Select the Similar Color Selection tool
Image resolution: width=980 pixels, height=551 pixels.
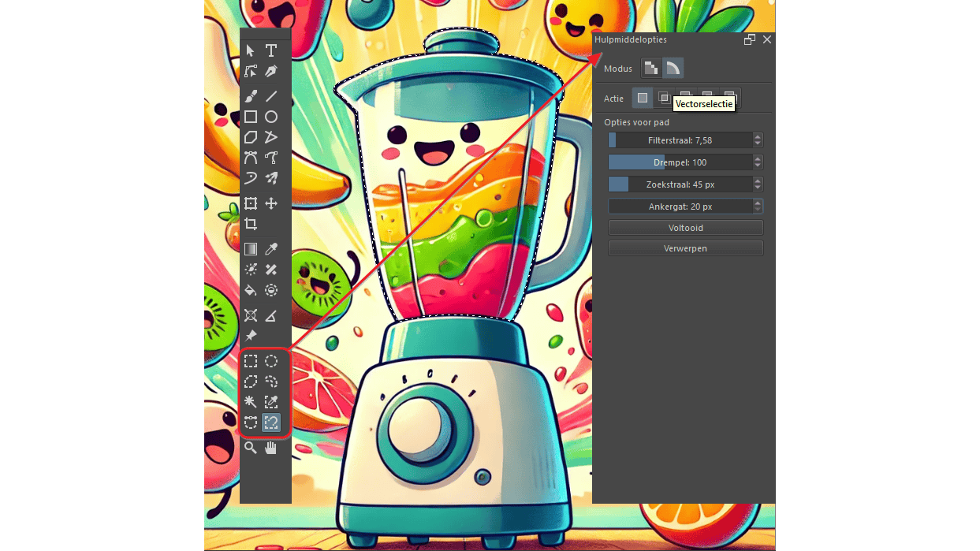click(271, 402)
